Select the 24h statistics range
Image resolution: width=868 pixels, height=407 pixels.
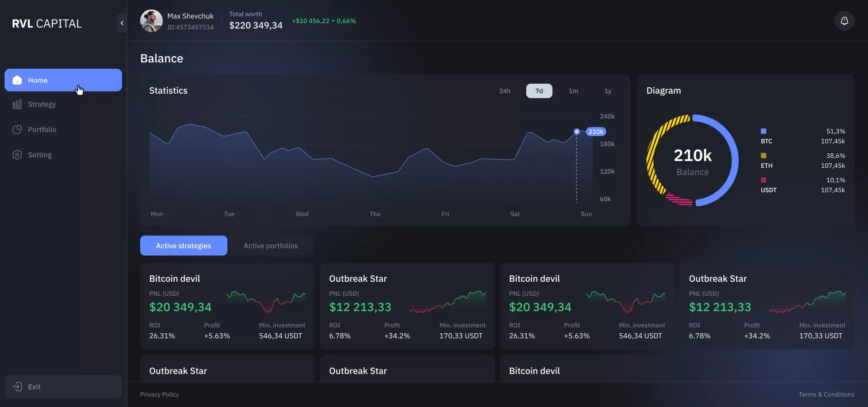click(505, 91)
